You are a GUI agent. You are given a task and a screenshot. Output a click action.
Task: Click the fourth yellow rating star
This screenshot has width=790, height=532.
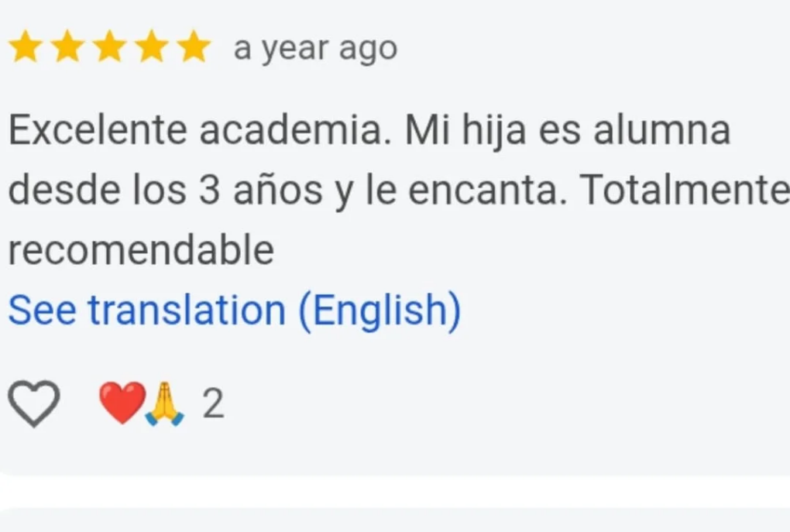(151, 48)
